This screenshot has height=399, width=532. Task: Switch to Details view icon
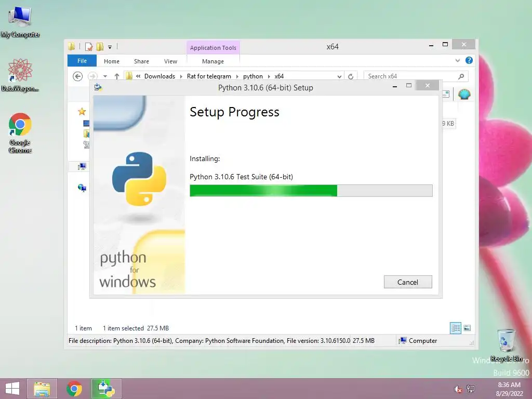pos(455,328)
